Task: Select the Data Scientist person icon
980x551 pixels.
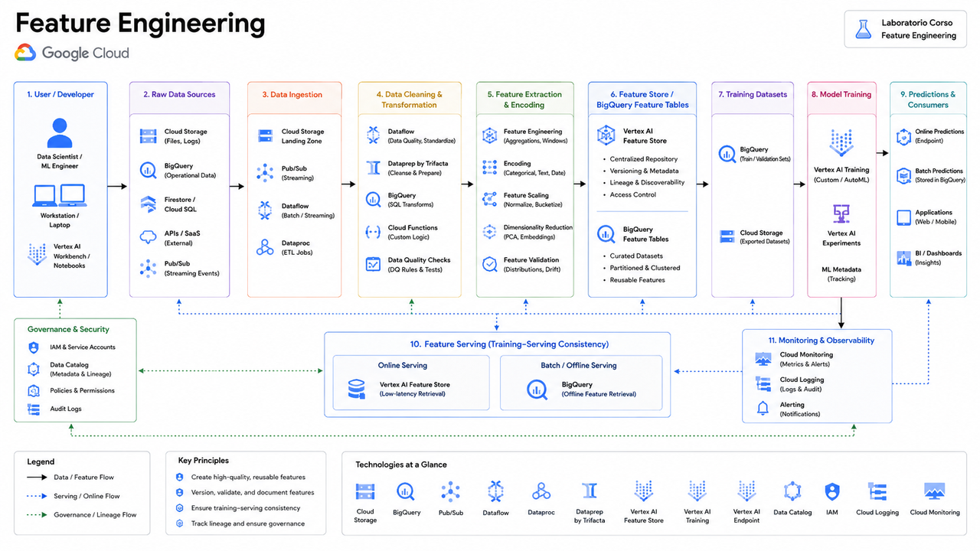Action: coord(60,132)
